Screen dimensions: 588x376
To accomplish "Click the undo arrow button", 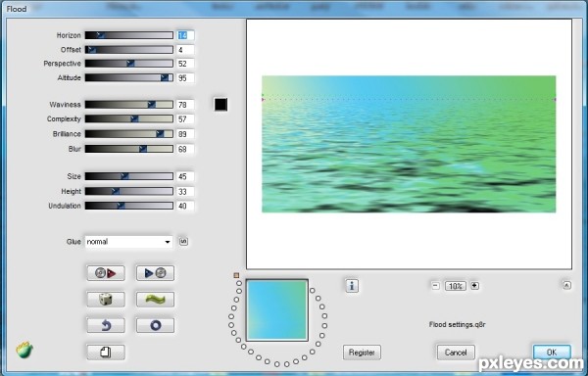I will point(106,325).
